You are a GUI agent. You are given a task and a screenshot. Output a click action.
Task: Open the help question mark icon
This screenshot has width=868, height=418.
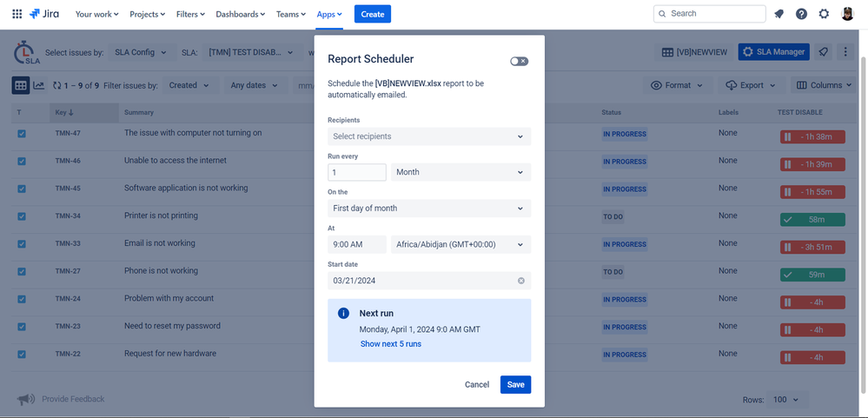pyautogui.click(x=802, y=14)
